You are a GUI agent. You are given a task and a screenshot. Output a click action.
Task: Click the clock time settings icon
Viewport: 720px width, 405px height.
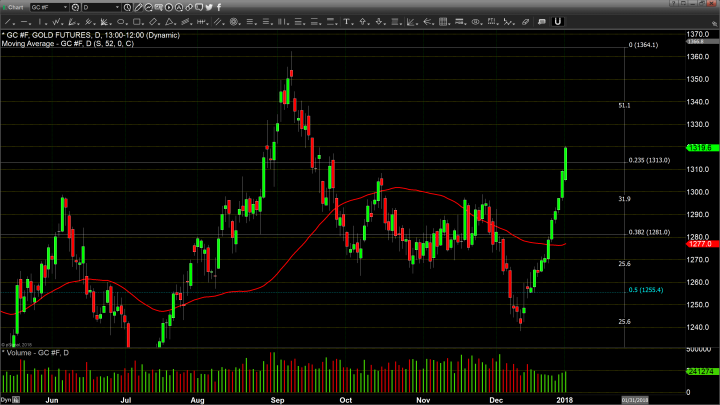[127, 7]
